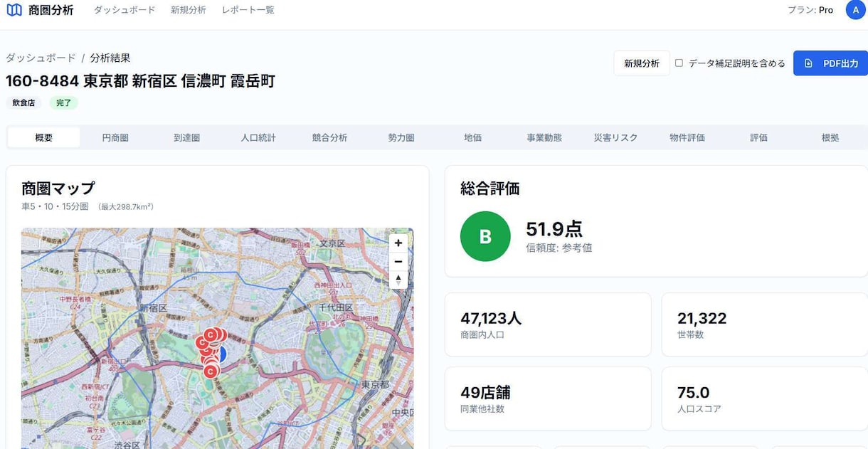
Task: Click the bottom red competitor marker C
Action: 210,371
